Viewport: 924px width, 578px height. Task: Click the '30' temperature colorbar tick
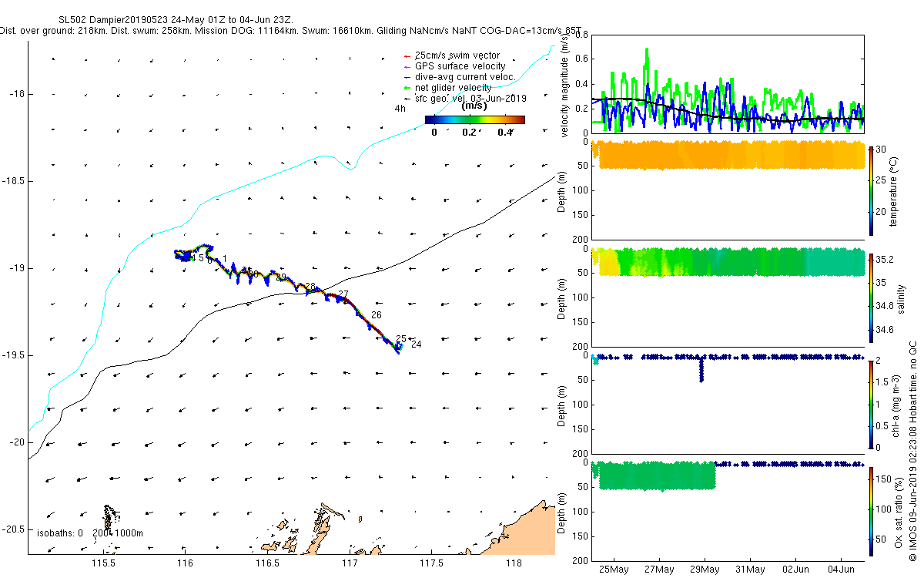click(x=880, y=150)
